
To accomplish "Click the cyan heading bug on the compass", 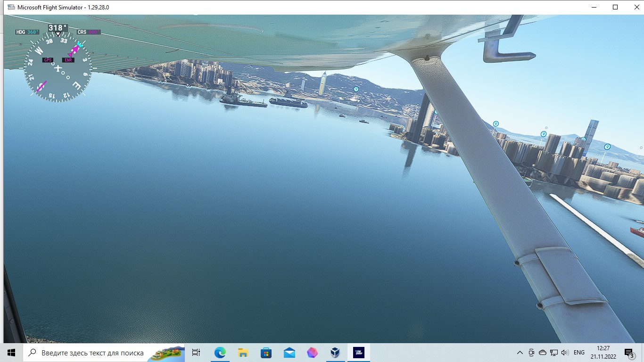I will click(x=80, y=45).
